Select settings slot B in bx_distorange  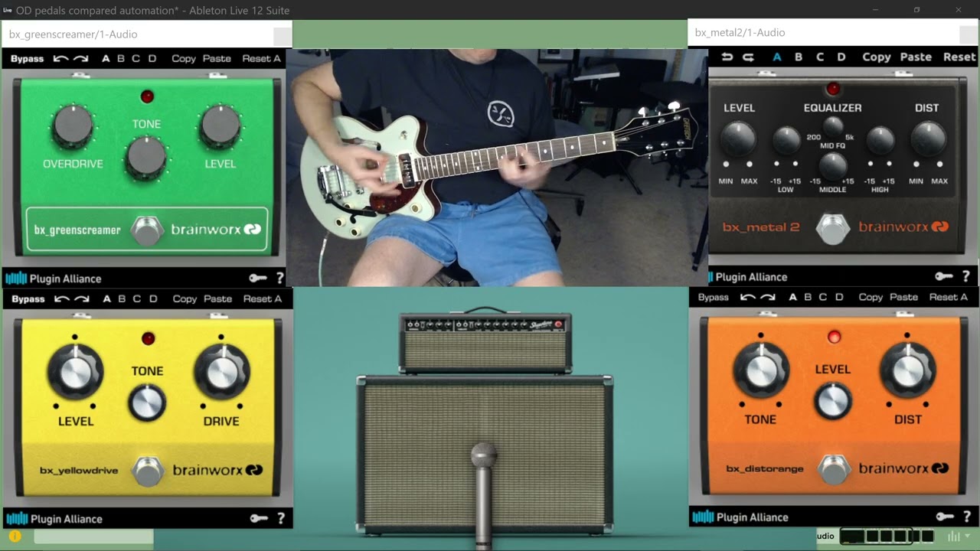pos(808,298)
